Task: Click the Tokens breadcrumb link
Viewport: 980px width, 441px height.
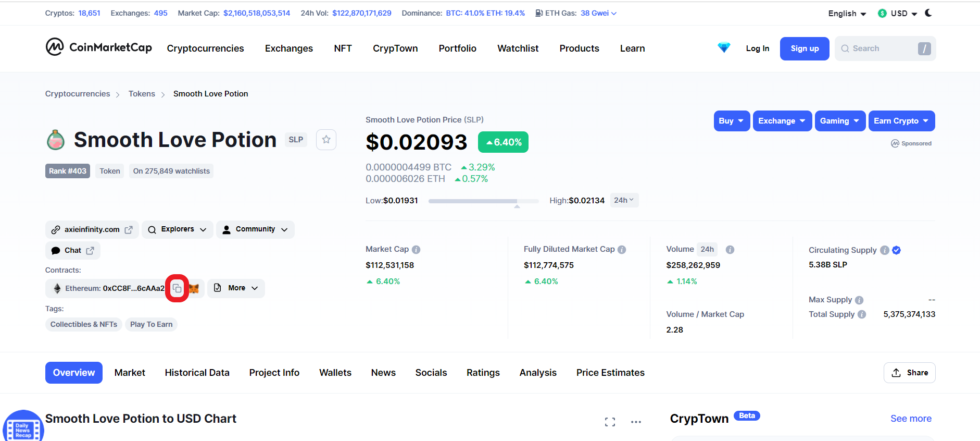Action: (142, 94)
